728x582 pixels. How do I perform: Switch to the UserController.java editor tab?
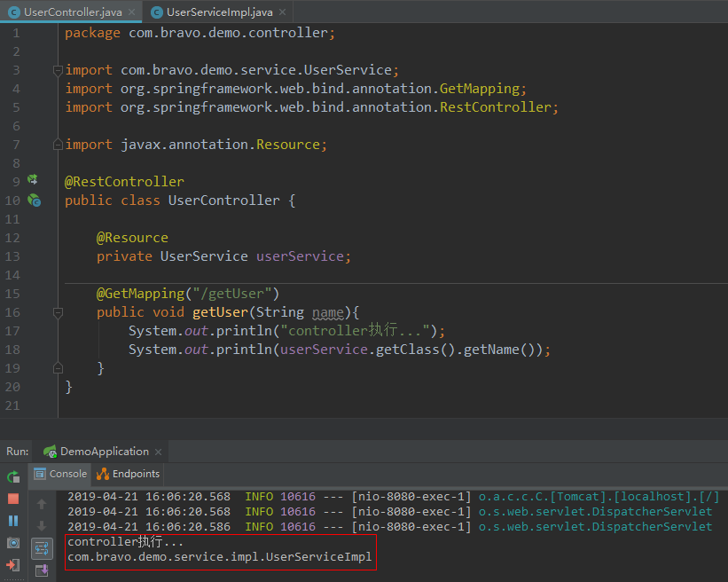(71, 12)
